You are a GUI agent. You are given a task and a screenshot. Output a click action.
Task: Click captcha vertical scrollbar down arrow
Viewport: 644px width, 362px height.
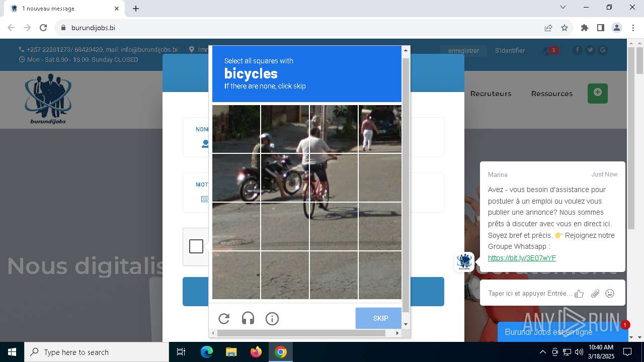406,324
